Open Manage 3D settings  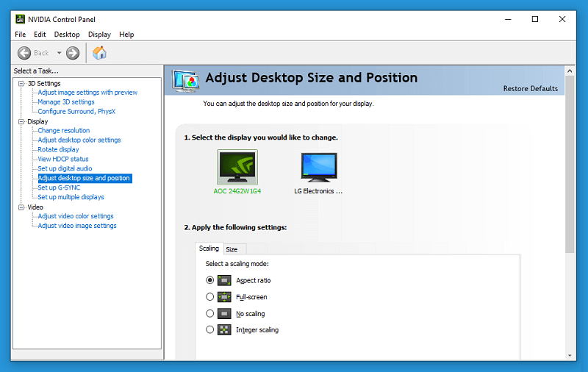pos(66,102)
